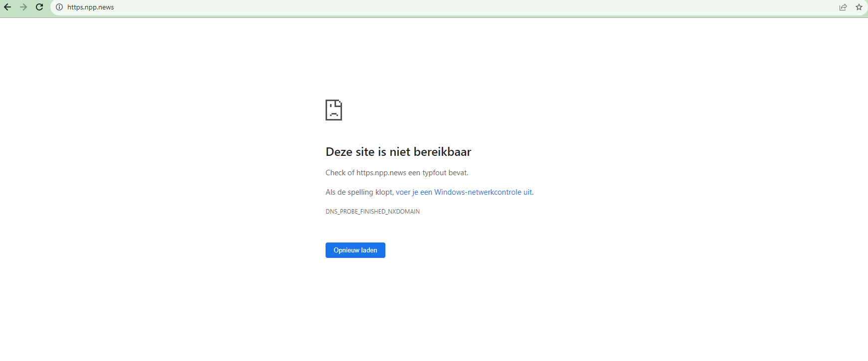Open site information icon in address bar
The image size is (868, 361).
tap(59, 7)
